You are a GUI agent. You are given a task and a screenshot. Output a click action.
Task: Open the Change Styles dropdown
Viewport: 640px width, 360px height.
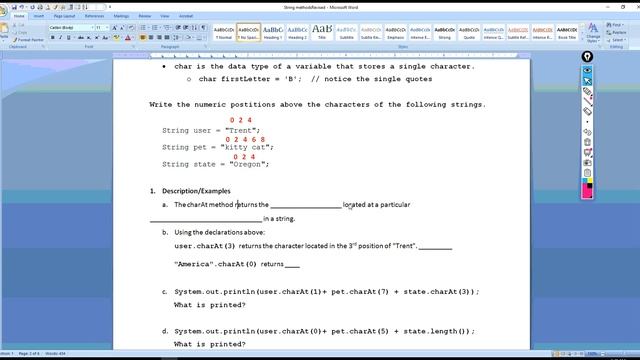(593, 32)
